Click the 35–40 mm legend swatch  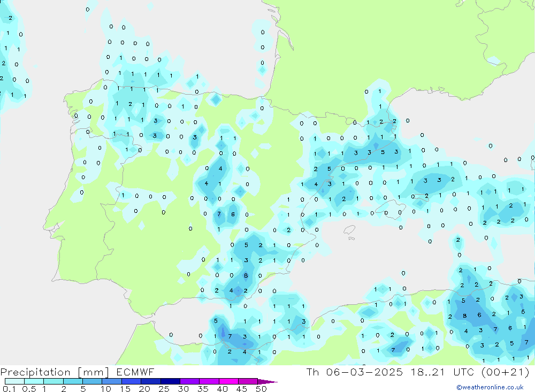209,381
